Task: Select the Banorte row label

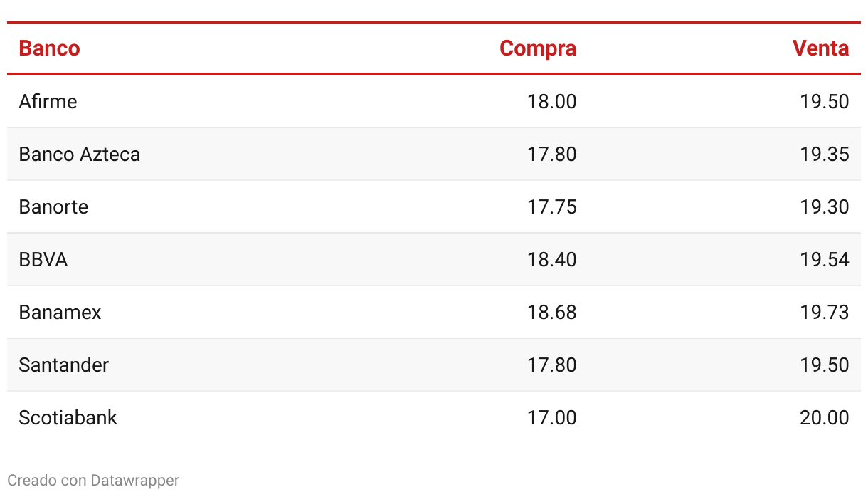Action: click(53, 206)
